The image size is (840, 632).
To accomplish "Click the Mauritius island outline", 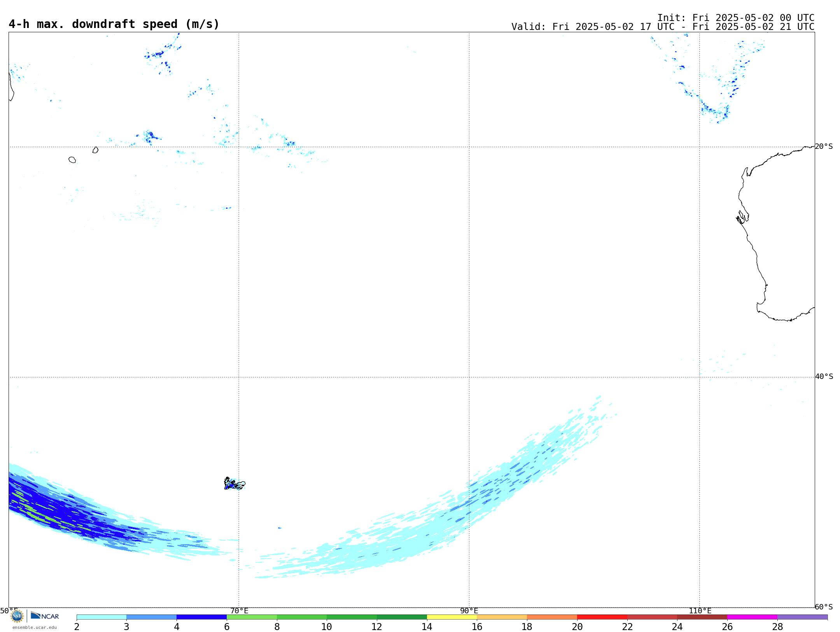I will point(95,150).
